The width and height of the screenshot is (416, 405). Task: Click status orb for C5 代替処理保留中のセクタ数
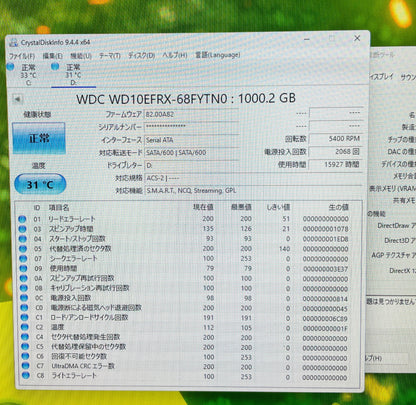pos(25,347)
